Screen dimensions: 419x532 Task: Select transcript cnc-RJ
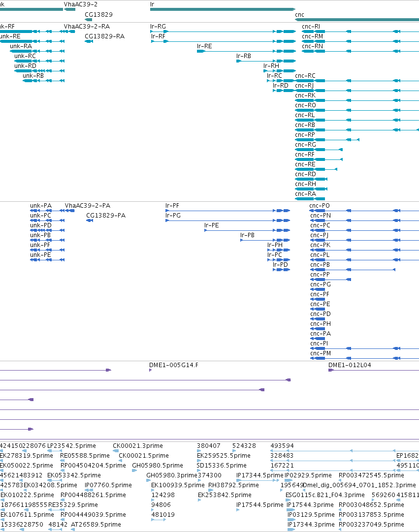[x=305, y=86]
